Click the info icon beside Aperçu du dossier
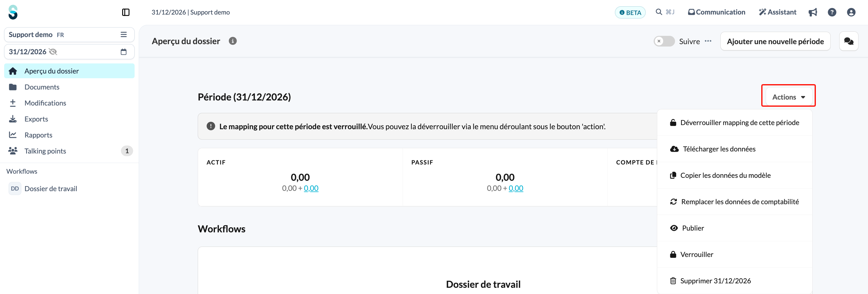 pos(232,41)
